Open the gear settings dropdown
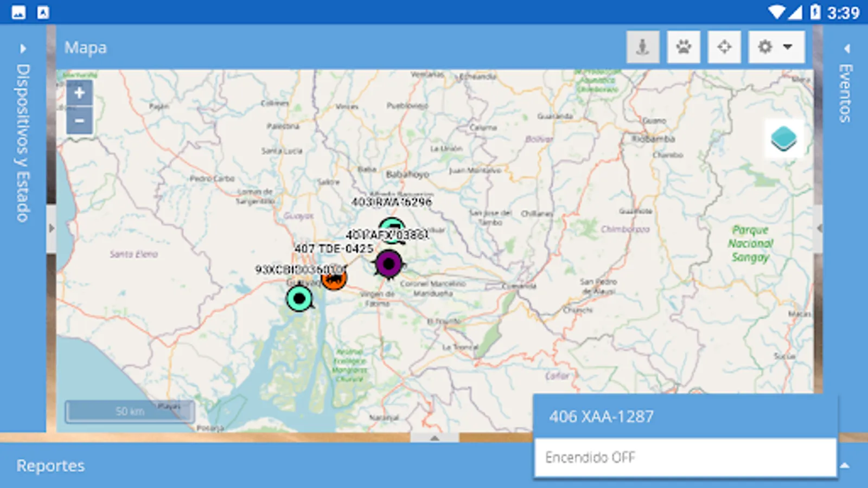The width and height of the screenshot is (868, 488). (776, 47)
